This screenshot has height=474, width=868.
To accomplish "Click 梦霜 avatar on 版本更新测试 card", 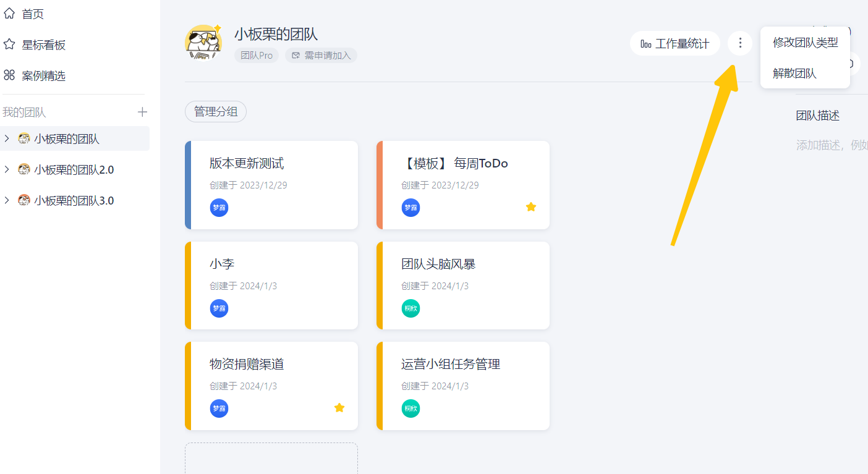I will (x=219, y=208).
